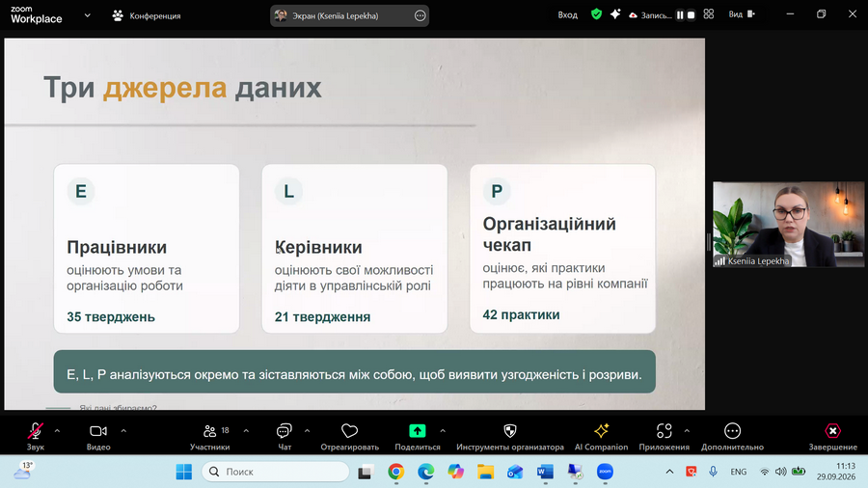Image resolution: width=868 pixels, height=488 pixels.
Task: Open AI Companion from the toolbar
Action: (601, 436)
